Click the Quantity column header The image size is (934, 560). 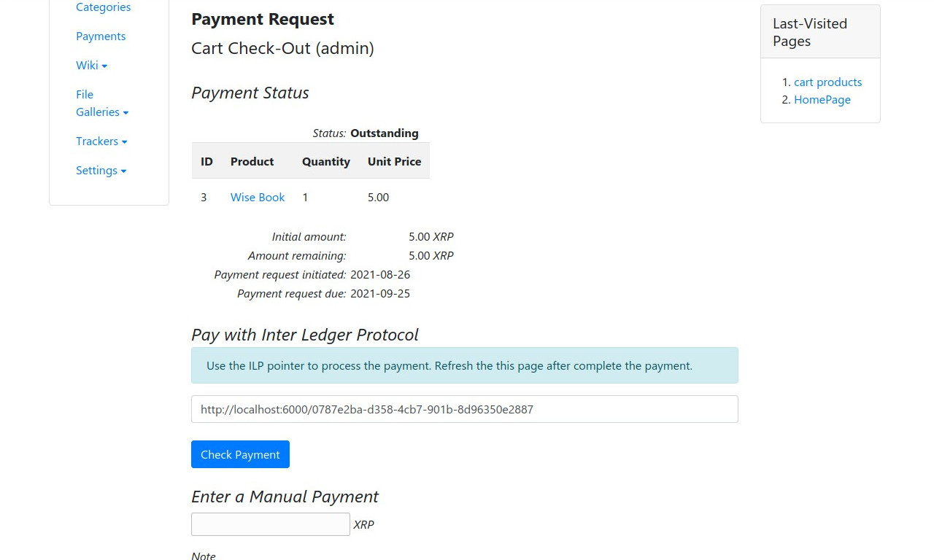326,162
